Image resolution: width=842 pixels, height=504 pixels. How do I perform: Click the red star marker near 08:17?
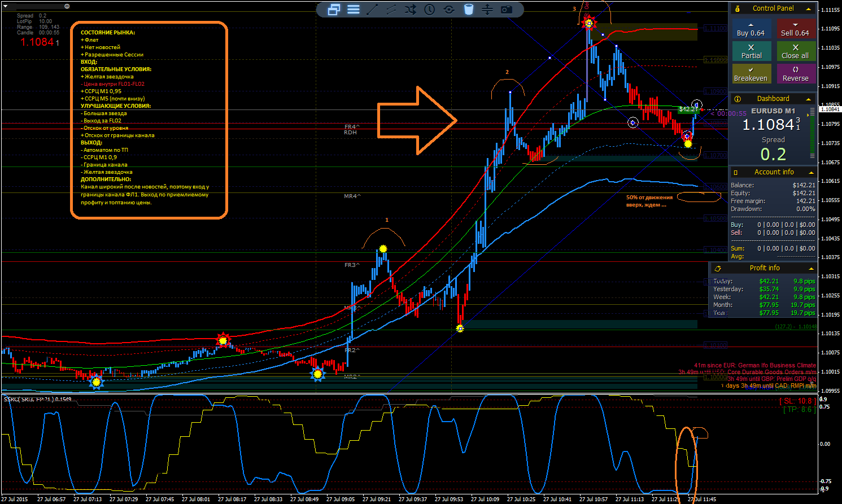pyautogui.click(x=223, y=340)
